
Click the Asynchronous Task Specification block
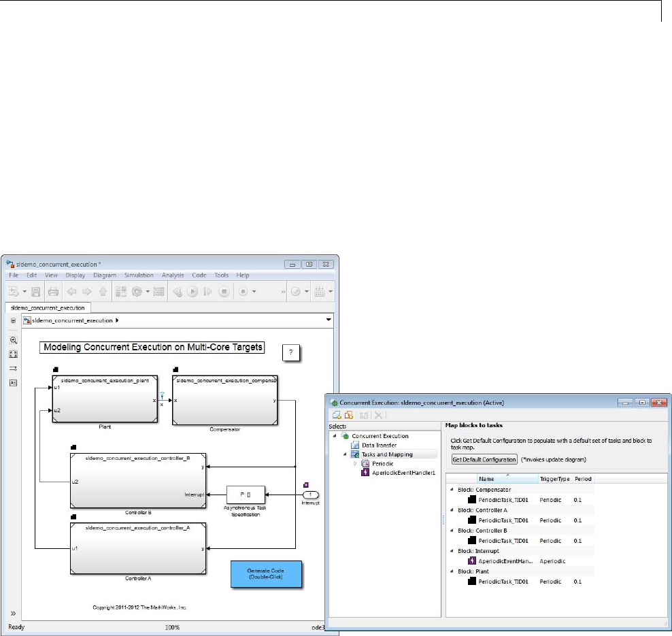(246, 495)
